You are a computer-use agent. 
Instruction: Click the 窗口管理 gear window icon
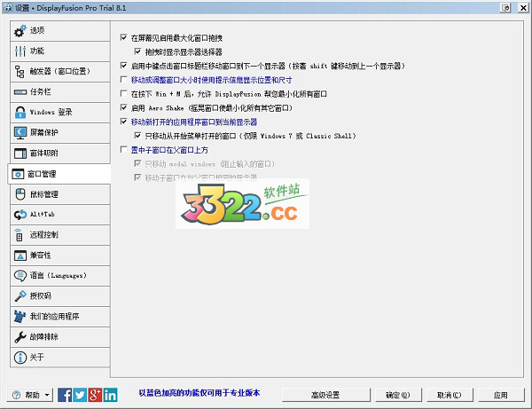pos(18,174)
